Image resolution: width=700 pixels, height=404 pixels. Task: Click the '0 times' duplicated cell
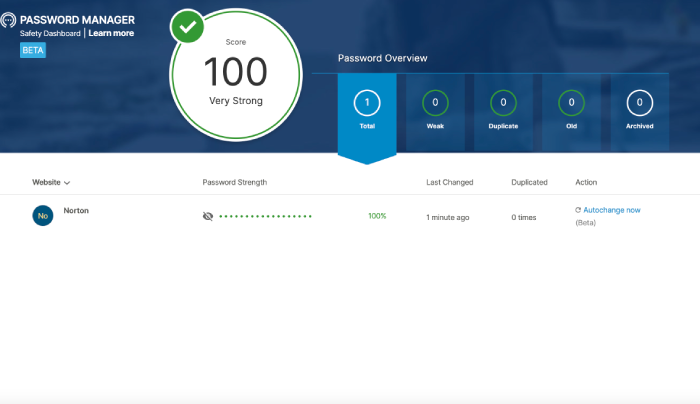pos(524,217)
